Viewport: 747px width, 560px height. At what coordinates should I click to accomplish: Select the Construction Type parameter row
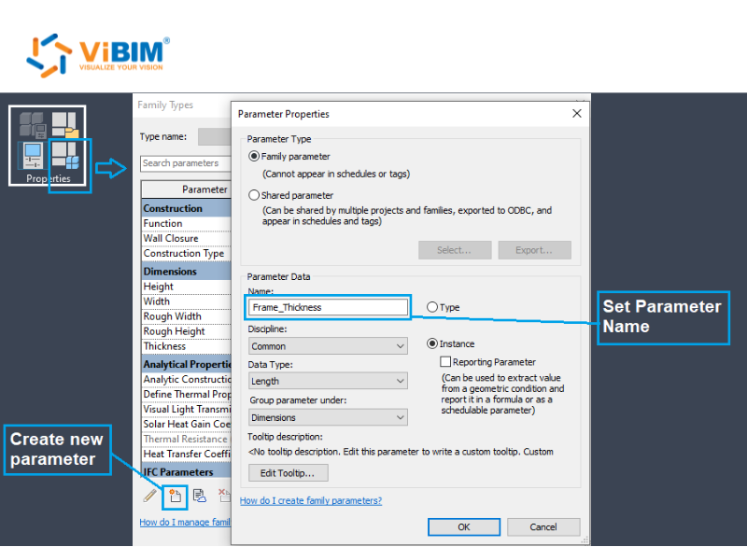pyautogui.click(x=186, y=253)
